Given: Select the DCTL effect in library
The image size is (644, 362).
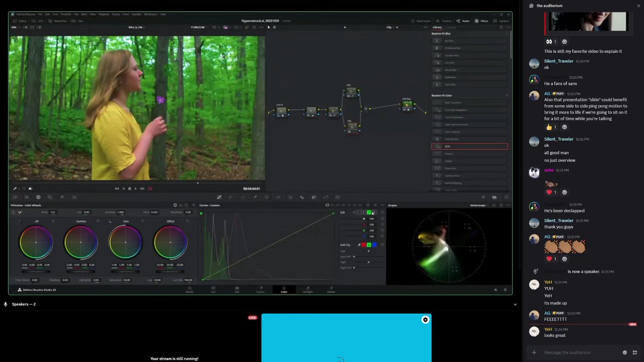Looking at the screenshot, I should coord(469,146).
